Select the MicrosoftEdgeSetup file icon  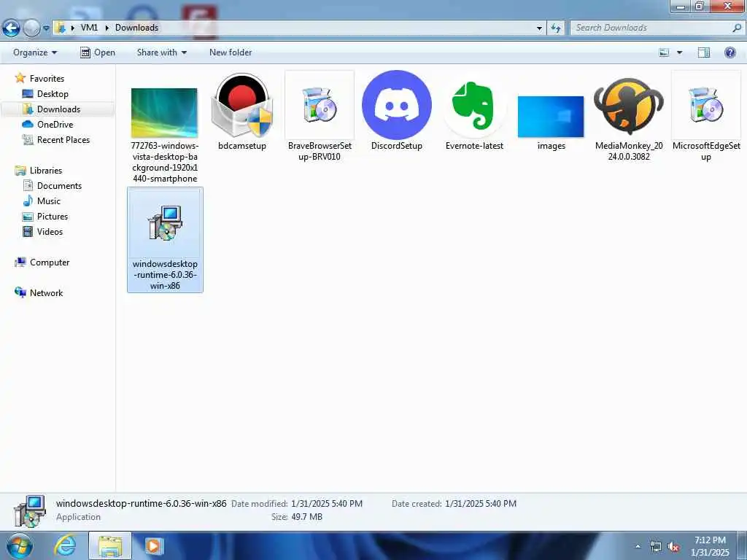coord(706,105)
